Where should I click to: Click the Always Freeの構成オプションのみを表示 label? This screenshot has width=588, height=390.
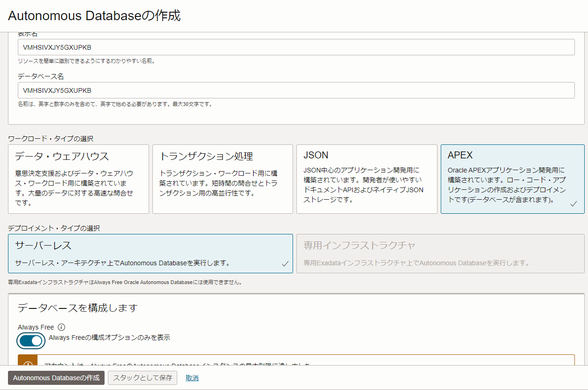(x=109, y=337)
